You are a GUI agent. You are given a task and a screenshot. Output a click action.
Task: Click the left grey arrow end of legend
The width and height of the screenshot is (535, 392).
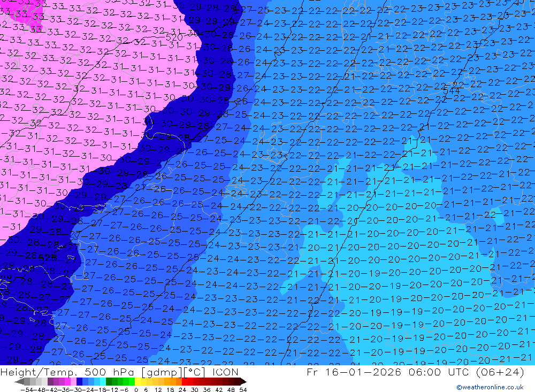[19, 382]
